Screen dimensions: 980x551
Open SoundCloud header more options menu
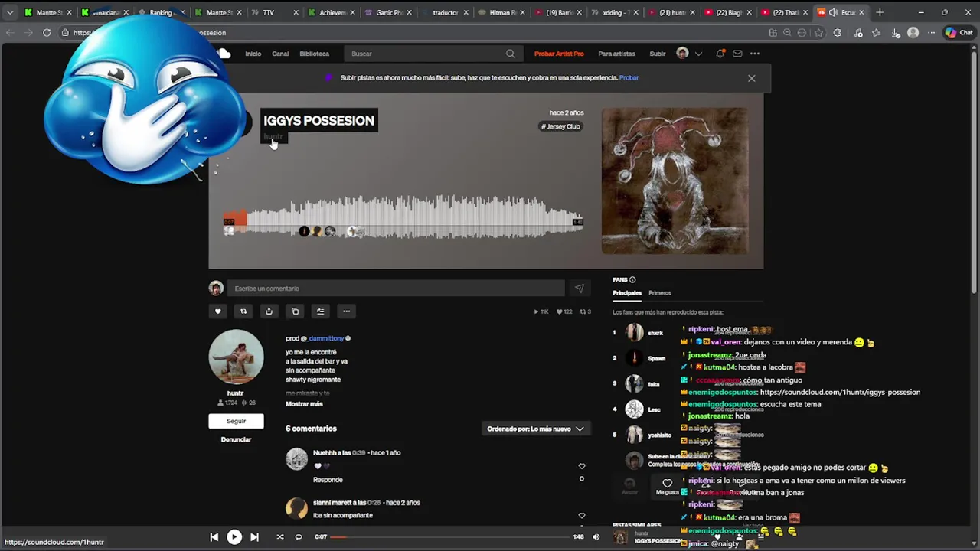point(755,54)
